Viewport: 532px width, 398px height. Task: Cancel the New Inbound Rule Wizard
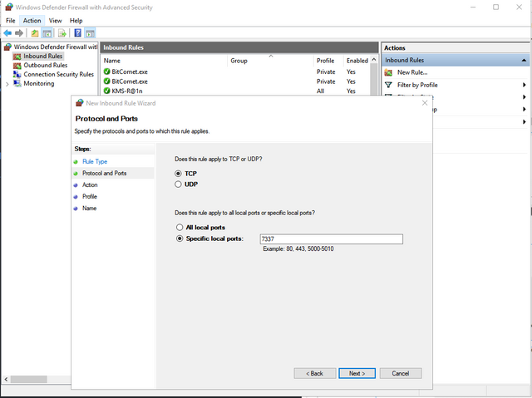[401, 373]
